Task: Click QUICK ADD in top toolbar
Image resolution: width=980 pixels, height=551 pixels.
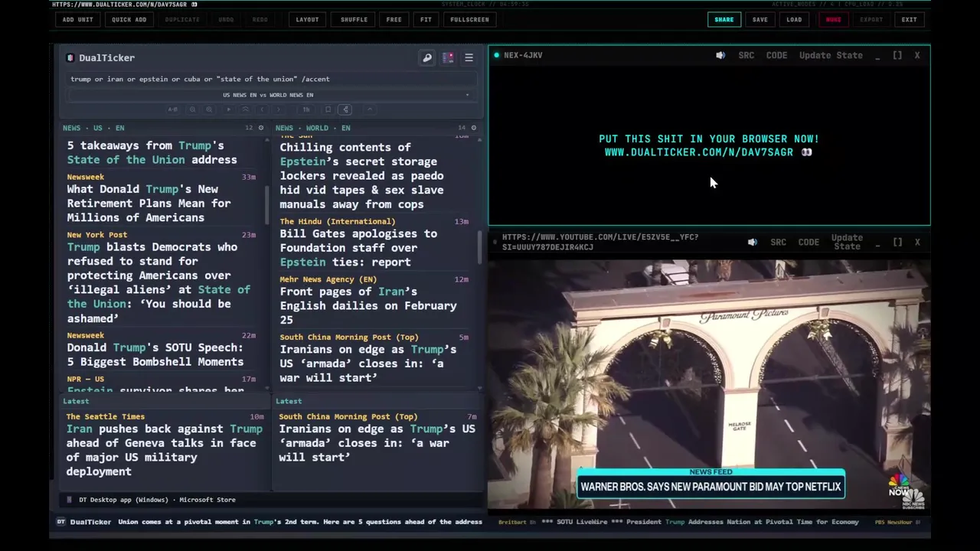Action: click(x=129, y=19)
